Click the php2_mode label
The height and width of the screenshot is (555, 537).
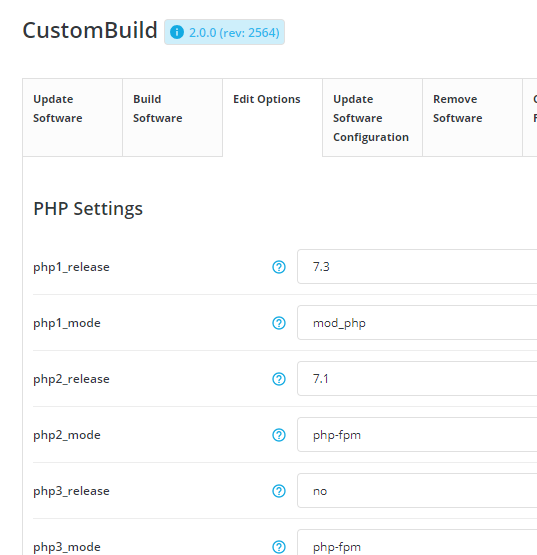coord(67,435)
